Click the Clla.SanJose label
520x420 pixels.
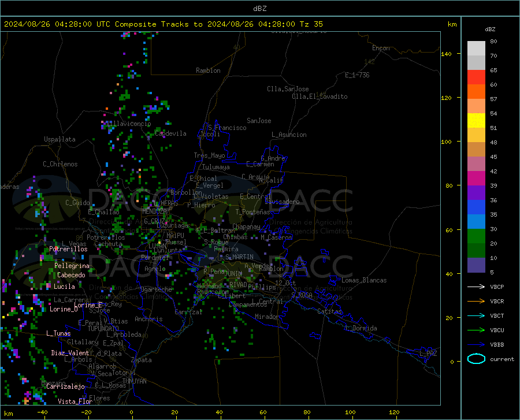point(288,89)
